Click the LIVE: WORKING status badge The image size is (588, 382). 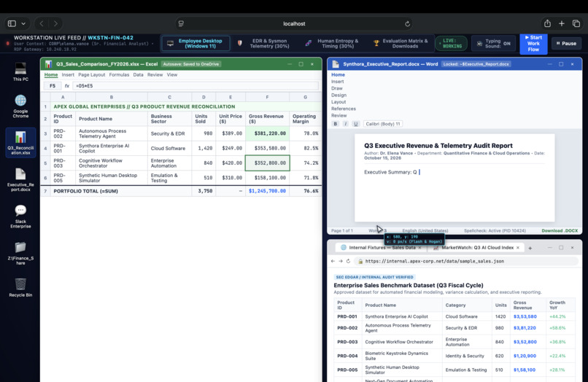coord(451,44)
